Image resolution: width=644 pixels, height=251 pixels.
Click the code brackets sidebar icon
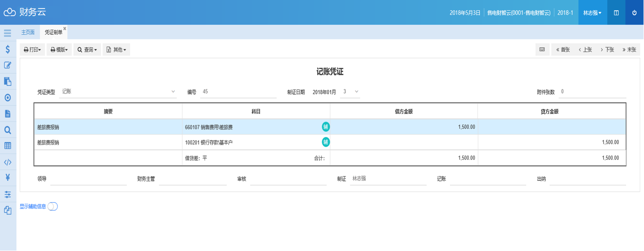pos(8,162)
